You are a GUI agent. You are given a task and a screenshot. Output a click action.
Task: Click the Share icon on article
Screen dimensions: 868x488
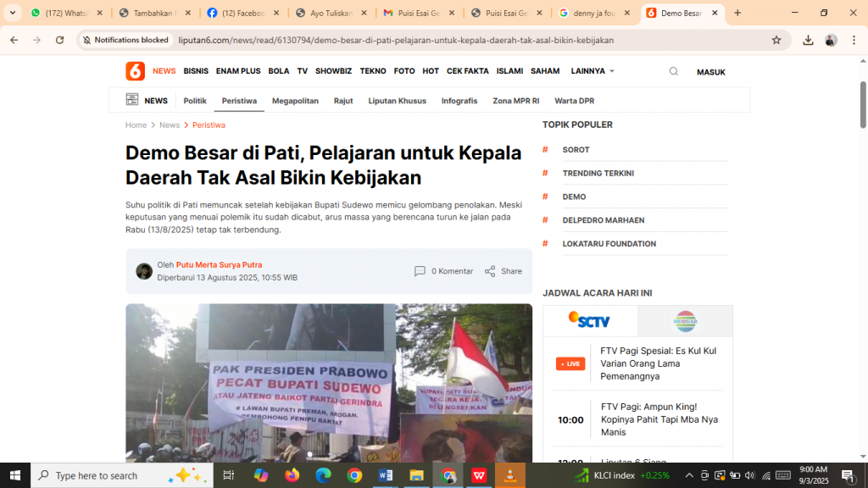(490, 271)
